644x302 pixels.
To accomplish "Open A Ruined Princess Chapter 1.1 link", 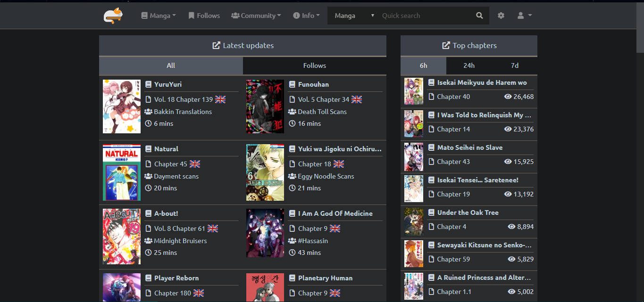I will [455, 292].
